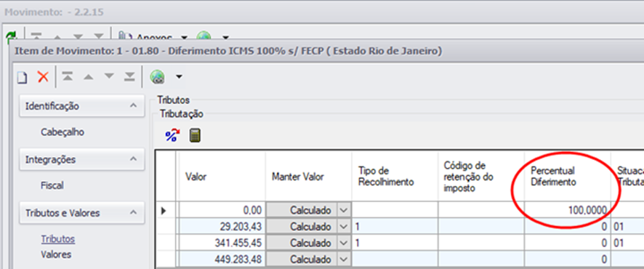Click the new record page icon
644x269 pixels.
[x=23, y=77]
